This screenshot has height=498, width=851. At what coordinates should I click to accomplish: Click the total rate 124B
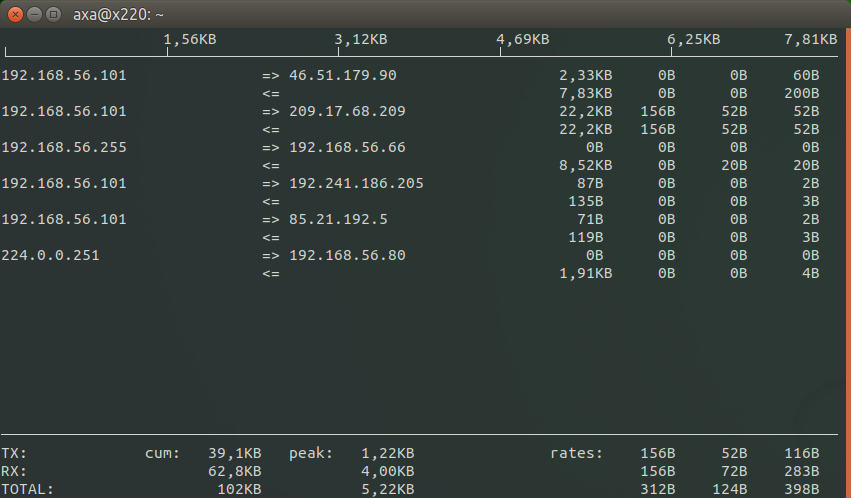(x=730, y=489)
